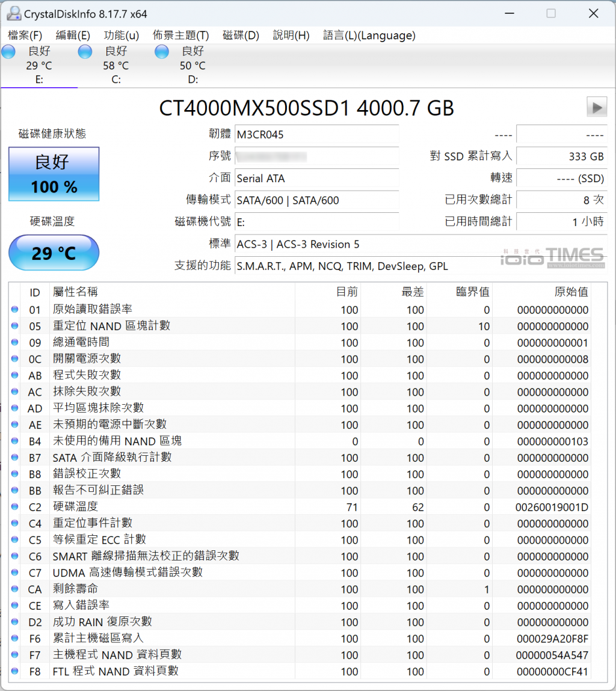Open the 佈景主題(T) theme menu
The image size is (616, 691).
[181, 35]
